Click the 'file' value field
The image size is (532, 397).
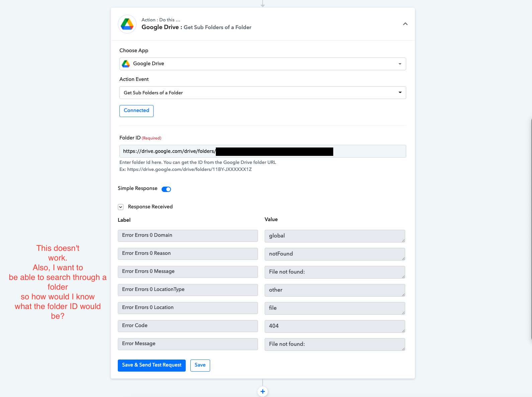[x=335, y=308]
